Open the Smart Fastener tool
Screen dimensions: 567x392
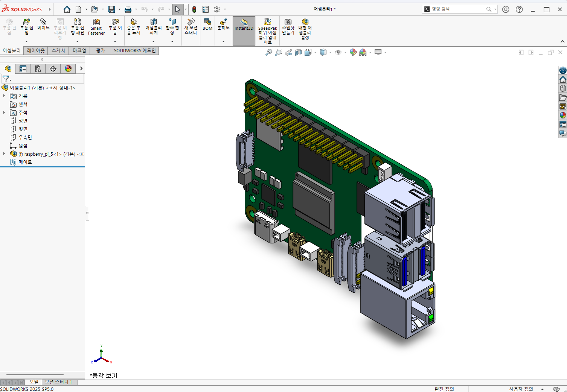pyautogui.click(x=96, y=27)
